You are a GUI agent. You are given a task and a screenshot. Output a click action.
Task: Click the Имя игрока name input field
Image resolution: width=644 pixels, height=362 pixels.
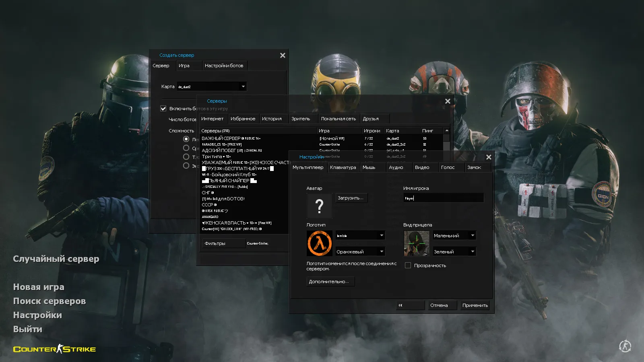point(443,198)
